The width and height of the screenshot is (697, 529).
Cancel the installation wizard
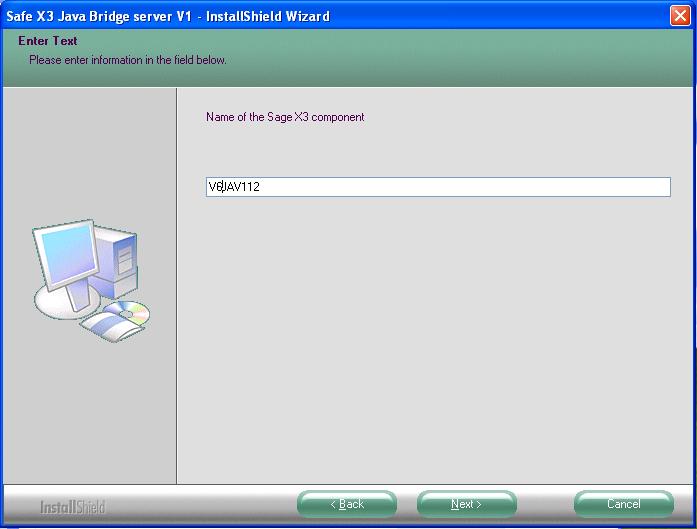[623, 504]
